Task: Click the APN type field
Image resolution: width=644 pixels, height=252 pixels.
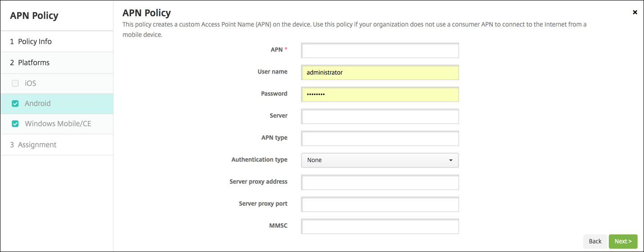Action: click(380, 138)
